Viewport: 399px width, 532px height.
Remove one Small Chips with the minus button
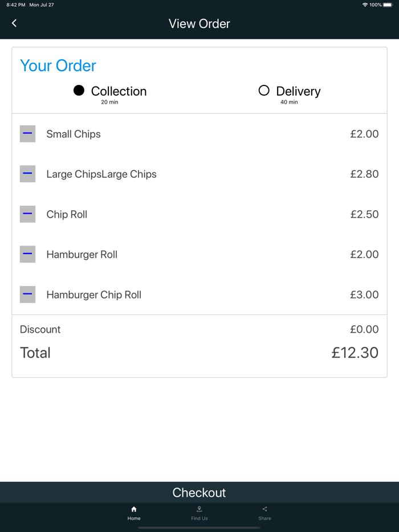coord(27,133)
